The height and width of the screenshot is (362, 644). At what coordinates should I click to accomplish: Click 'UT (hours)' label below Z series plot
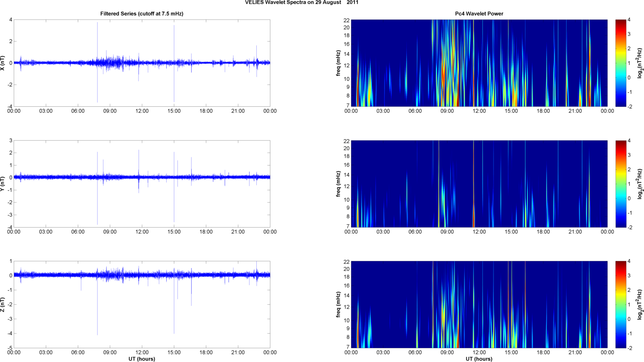[x=142, y=359]
